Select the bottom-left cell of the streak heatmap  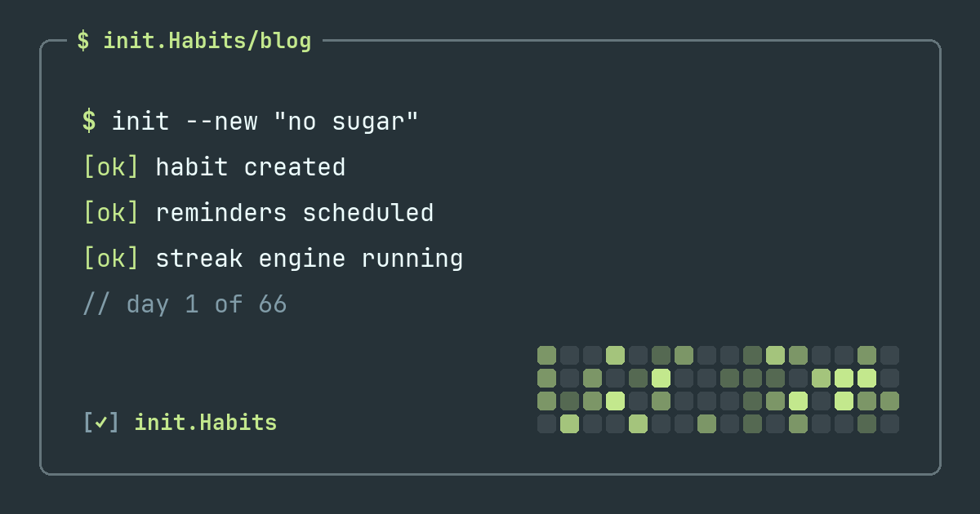tap(547, 423)
